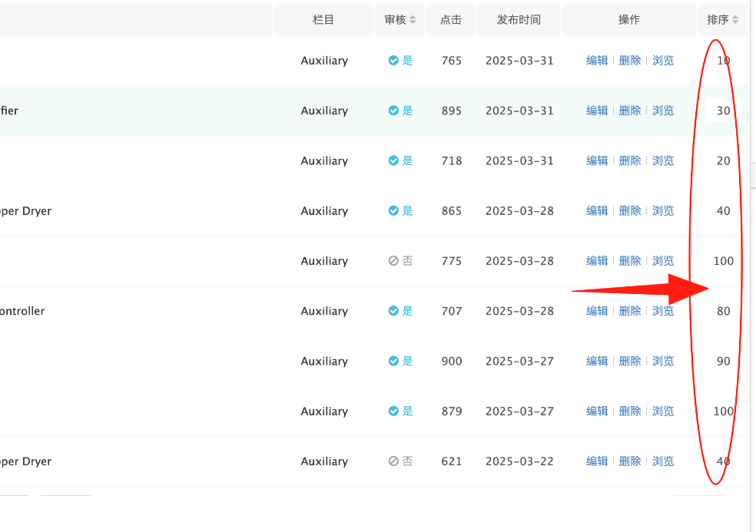The width and height of the screenshot is (756, 532).
Task: Browse the entry with 900 clicks
Action: [x=663, y=361]
